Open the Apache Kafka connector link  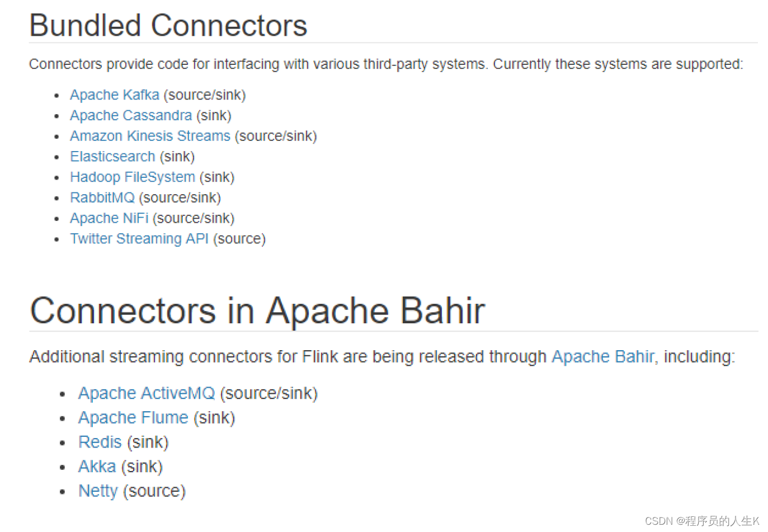coord(114,95)
